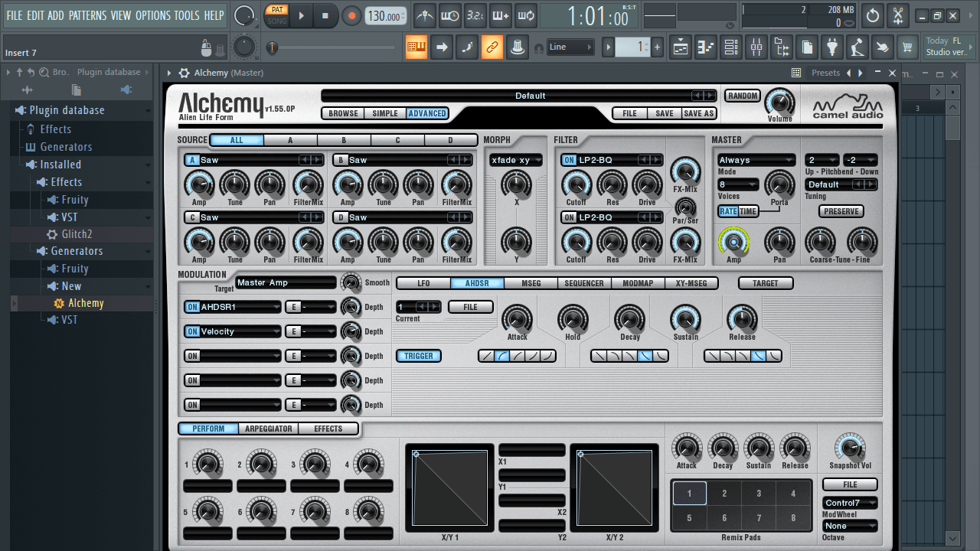Viewport: 980px width, 551px height.
Task: Click the PRESERVE button
Action: point(841,211)
